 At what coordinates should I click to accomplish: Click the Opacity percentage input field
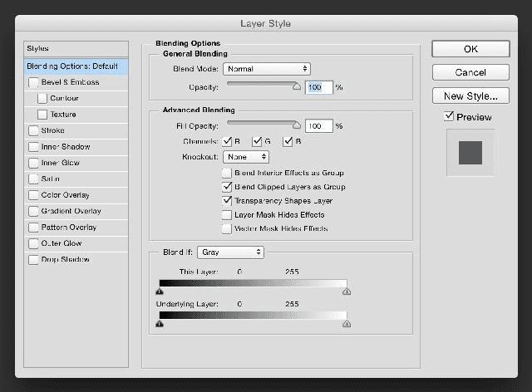tap(319, 86)
